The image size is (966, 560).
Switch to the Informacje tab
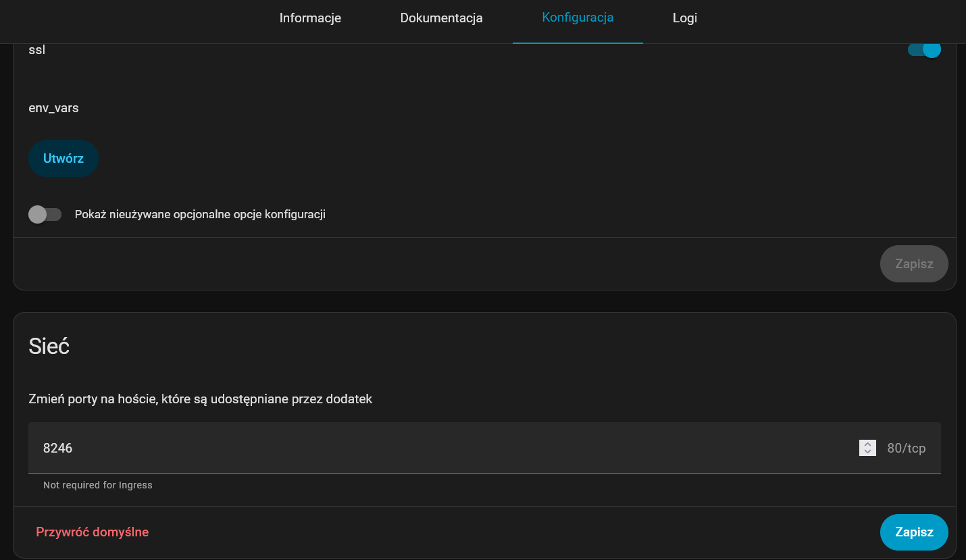pos(310,18)
